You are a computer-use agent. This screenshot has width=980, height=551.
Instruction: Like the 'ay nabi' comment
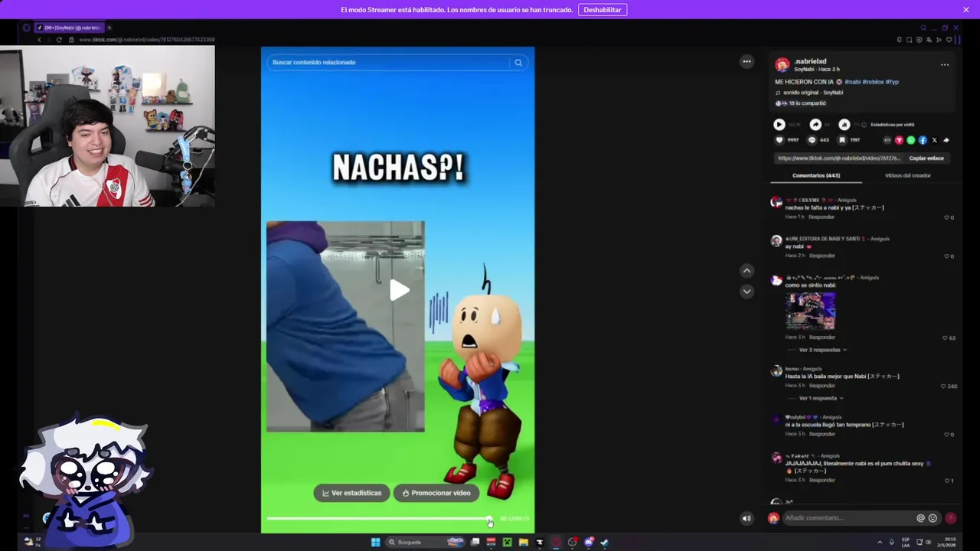tap(946, 256)
